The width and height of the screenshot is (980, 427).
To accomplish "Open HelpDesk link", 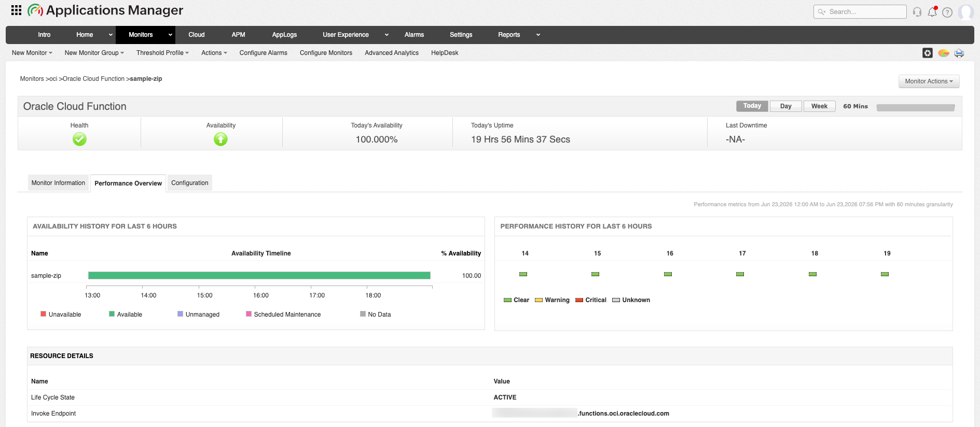I will 445,53.
